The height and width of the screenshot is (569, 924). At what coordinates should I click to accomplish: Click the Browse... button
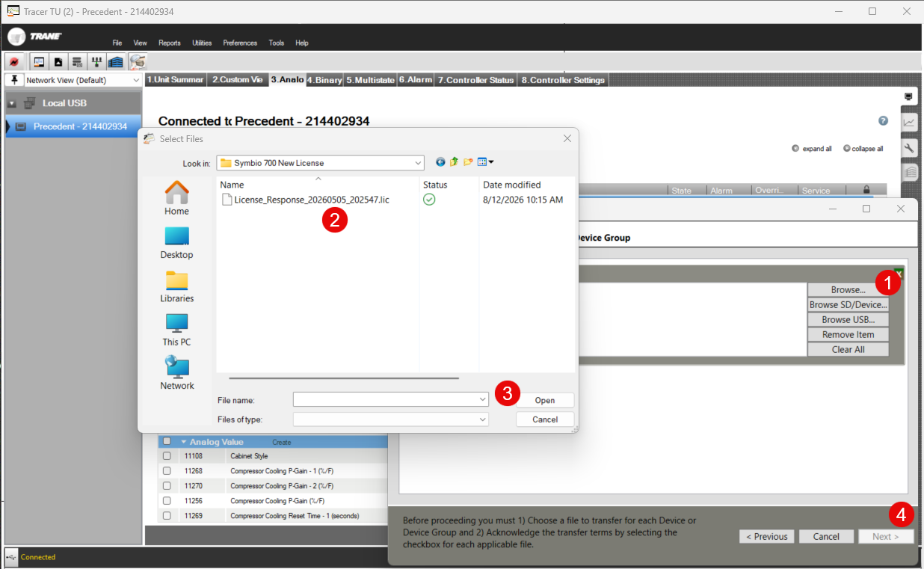848,289
